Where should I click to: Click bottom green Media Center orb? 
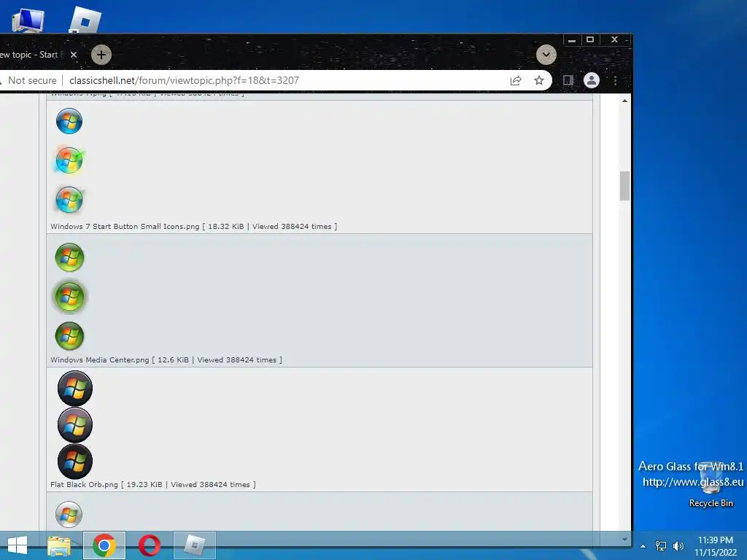pos(69,335)
